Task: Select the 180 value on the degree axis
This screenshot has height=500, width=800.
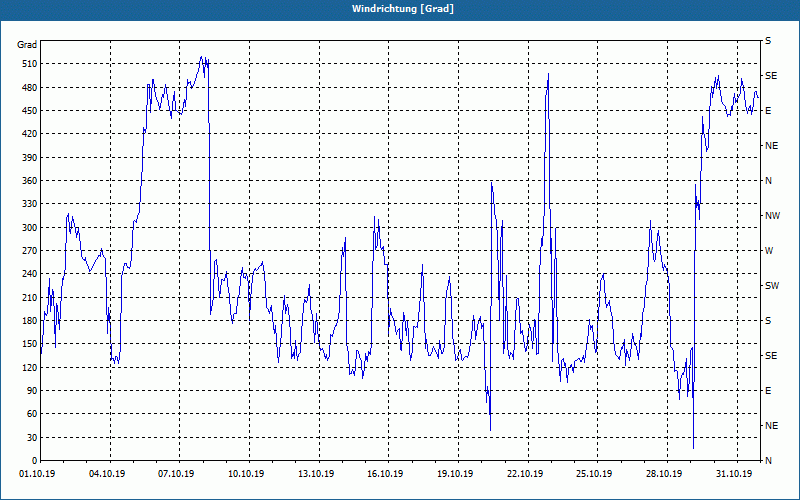Action: coord(30,320)
